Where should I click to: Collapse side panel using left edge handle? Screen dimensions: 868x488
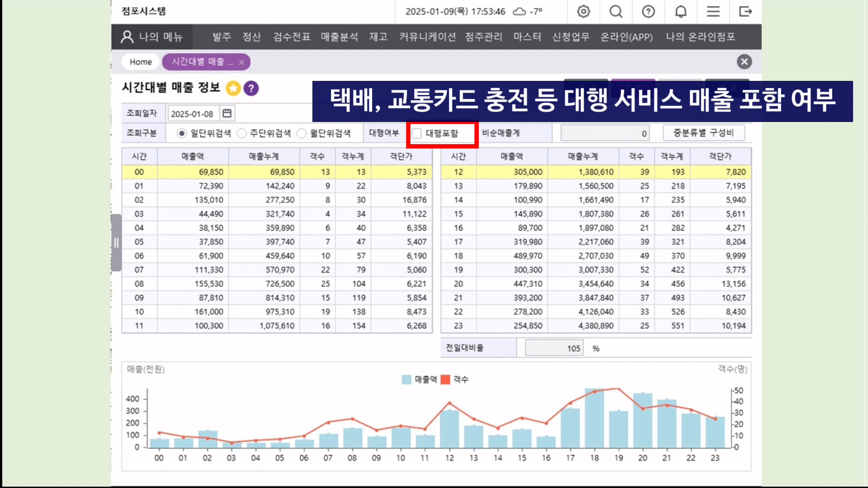(116, 243)
